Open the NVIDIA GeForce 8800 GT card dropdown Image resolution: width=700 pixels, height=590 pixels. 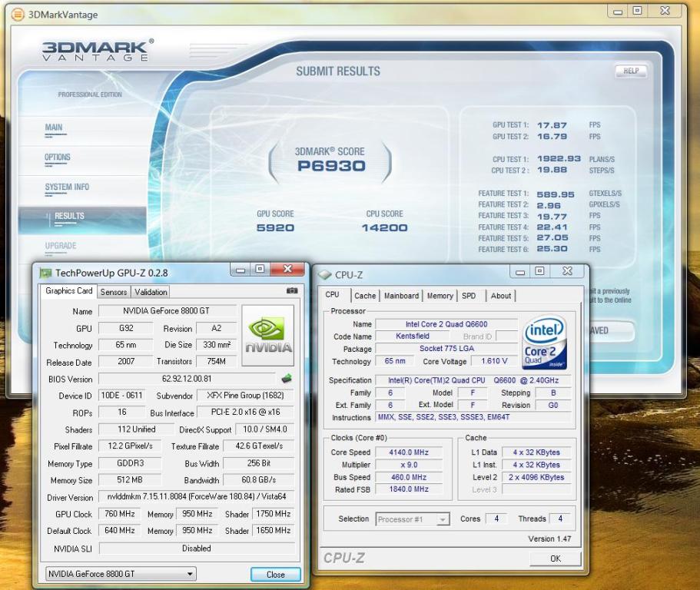(x=121, y=574)
